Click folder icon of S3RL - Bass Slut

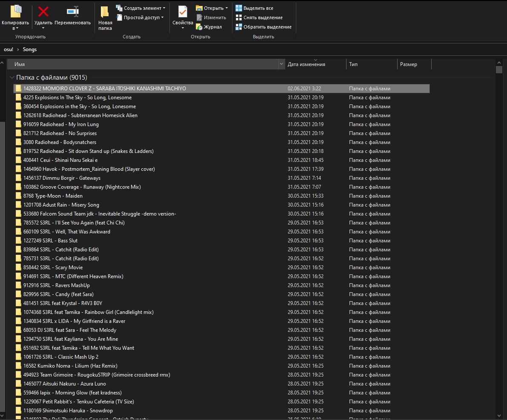coord(18,240)
